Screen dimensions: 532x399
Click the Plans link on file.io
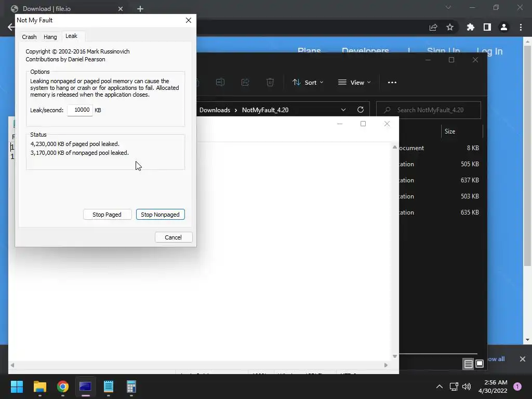click(x=309, y=51)
